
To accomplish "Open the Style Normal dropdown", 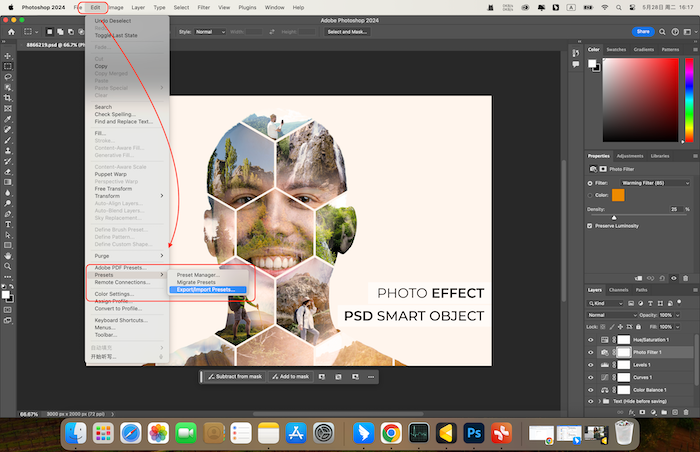I will [x=210, y=32].
